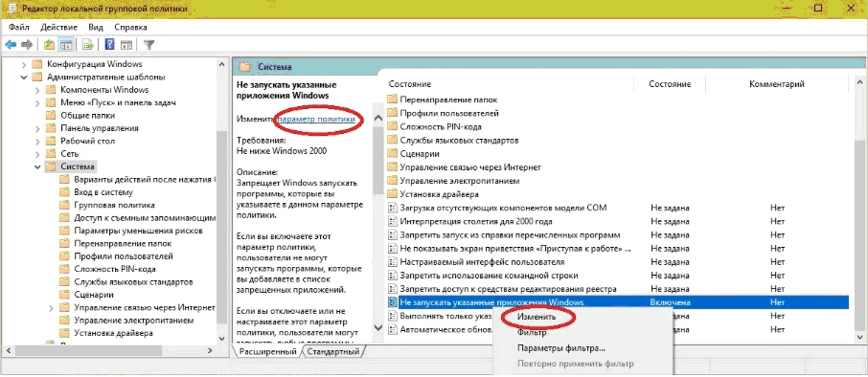Viewport: 868px width, 377px height.
Task: Expand the Конфигурация Windows tree node
Action: pyautogui.click(x=24, y=64)
